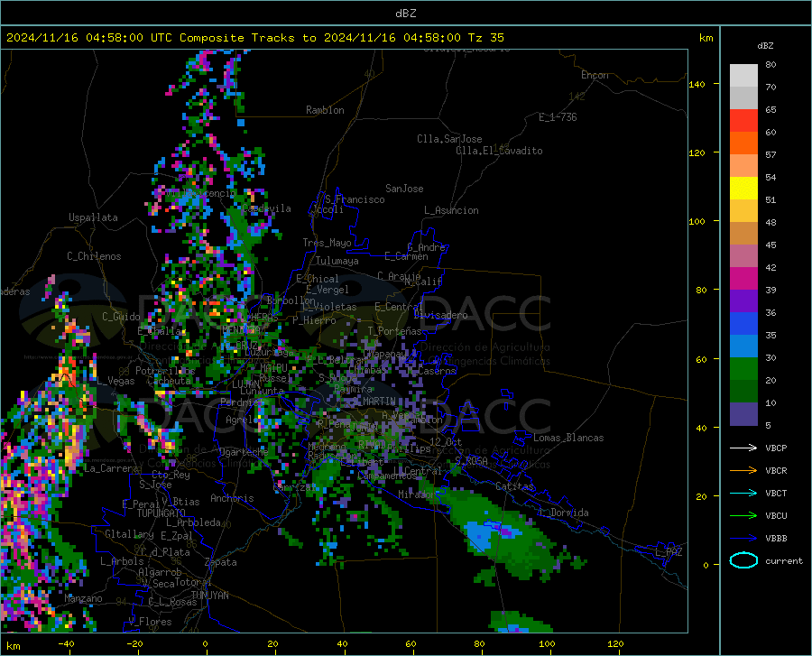The width and height of the screenshot is (812, 656).
Task: Click the E_1-736 map label
Action: point(558,117)
